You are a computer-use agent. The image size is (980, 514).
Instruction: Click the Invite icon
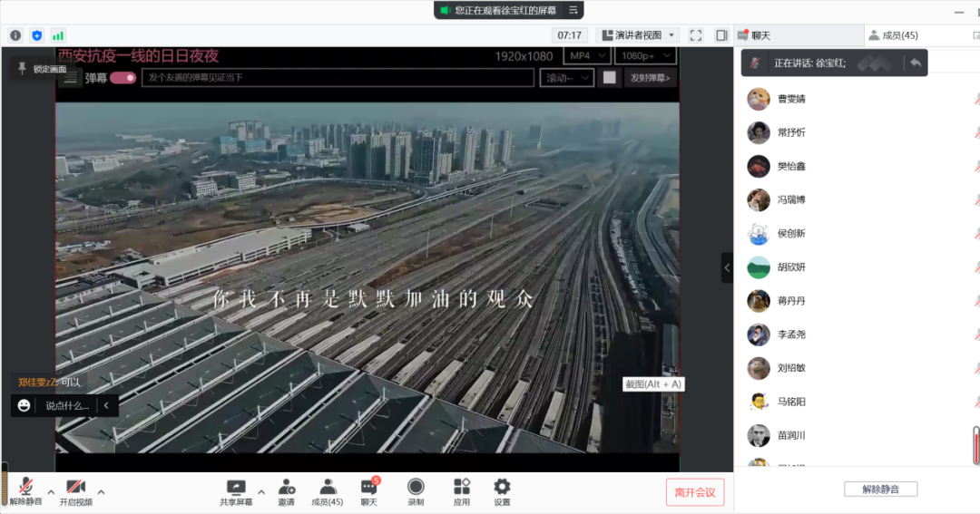point(286,487)
